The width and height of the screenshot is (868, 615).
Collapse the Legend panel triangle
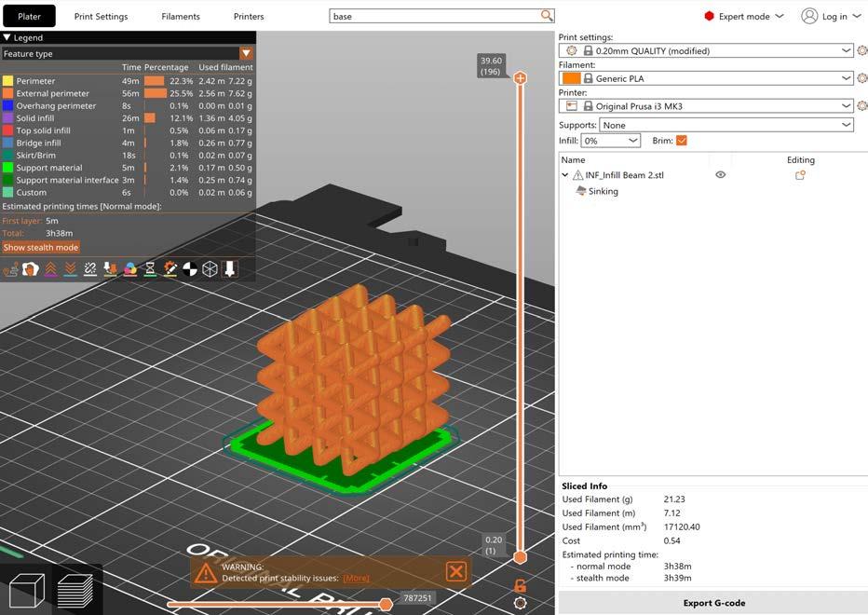pyautogui.click(x=7, y=37)
